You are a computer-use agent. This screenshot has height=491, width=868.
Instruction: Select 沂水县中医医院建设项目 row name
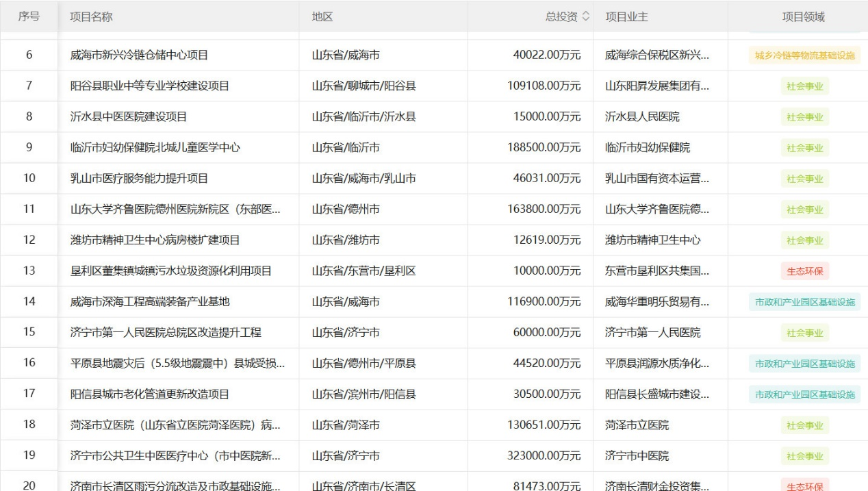point(128,116)
